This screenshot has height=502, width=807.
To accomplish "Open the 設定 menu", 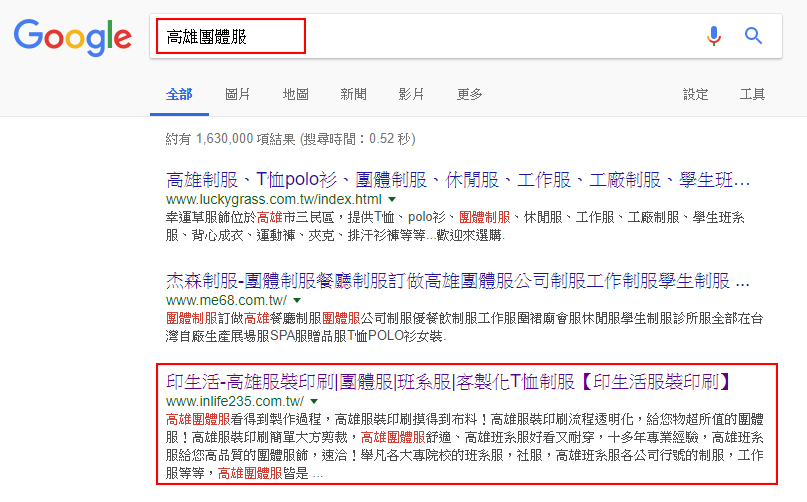I will pyautogui.click(x=696, y=94).
